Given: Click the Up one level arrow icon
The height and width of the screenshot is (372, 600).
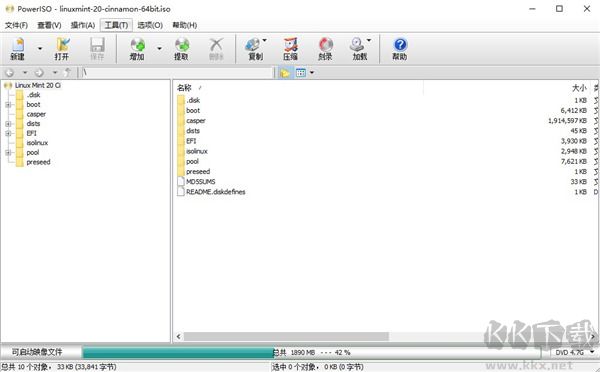Looking at the screenshot, I should click(x=68, y=72).
